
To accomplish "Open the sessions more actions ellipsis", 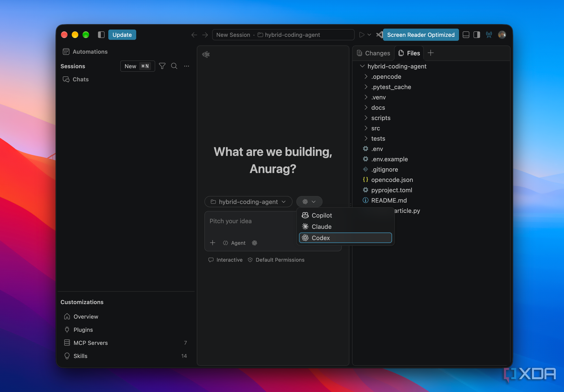I will click(187, 66).
